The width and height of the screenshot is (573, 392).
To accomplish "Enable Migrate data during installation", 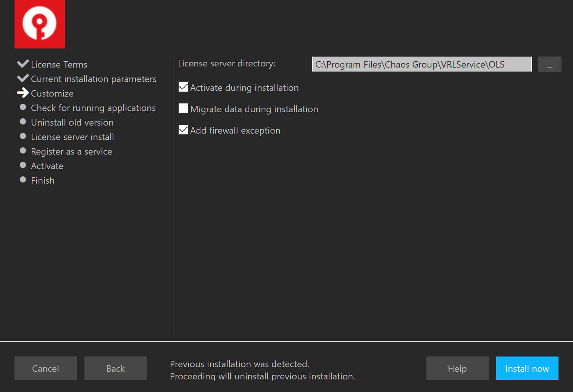I will (183, 108).
